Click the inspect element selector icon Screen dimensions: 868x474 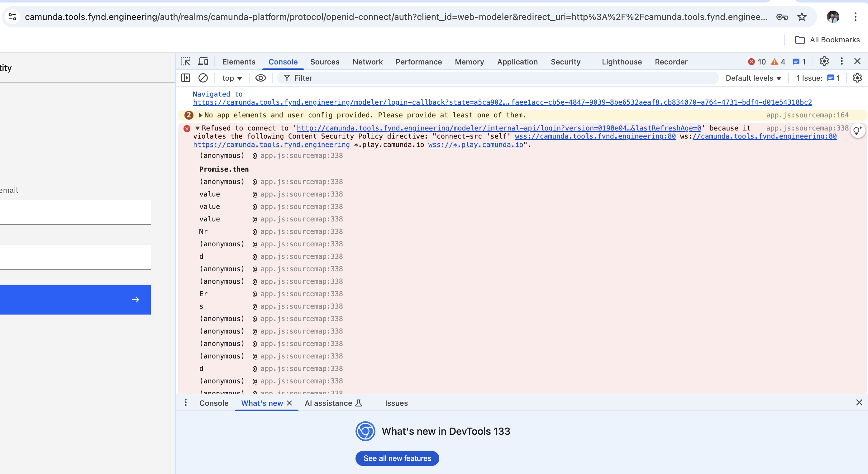point(186,61)
